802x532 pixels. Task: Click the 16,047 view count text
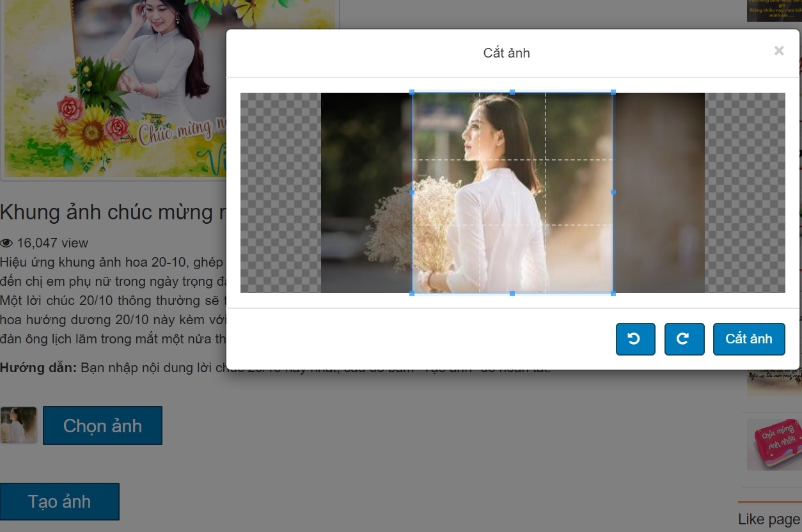52,243
